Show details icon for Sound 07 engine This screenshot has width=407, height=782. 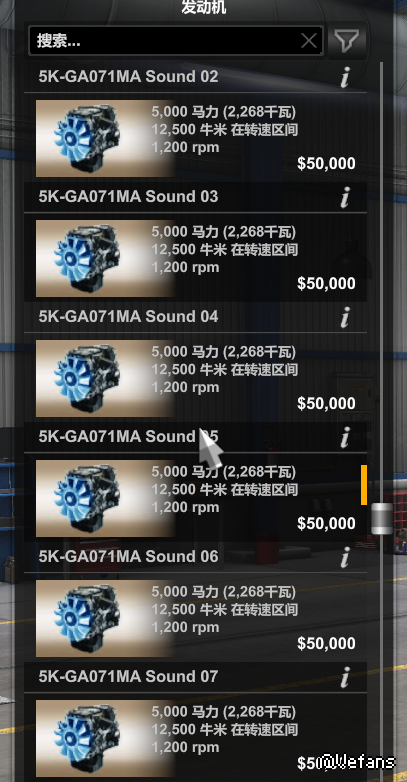(x=345, y=677)
